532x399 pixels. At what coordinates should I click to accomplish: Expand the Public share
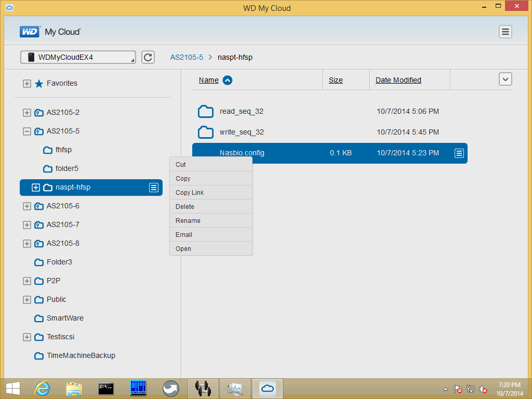(x=27, y=300)
